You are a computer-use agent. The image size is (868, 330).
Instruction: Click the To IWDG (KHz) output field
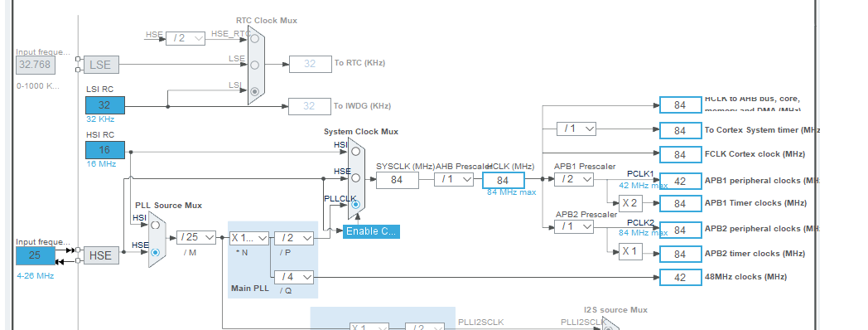tap(310, 106)
